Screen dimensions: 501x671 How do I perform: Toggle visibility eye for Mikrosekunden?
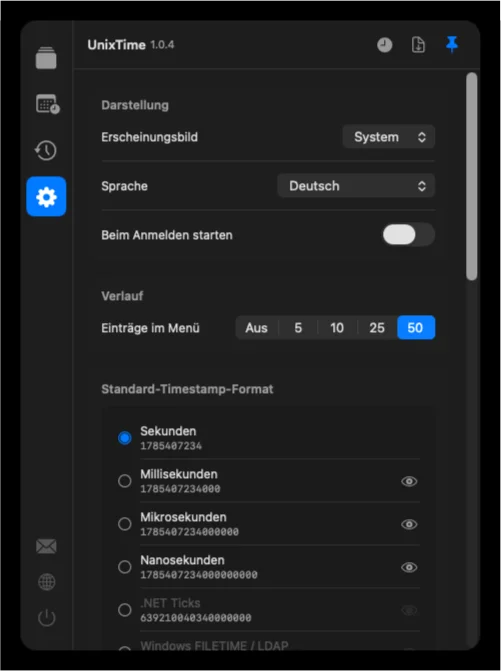[409, 524]
